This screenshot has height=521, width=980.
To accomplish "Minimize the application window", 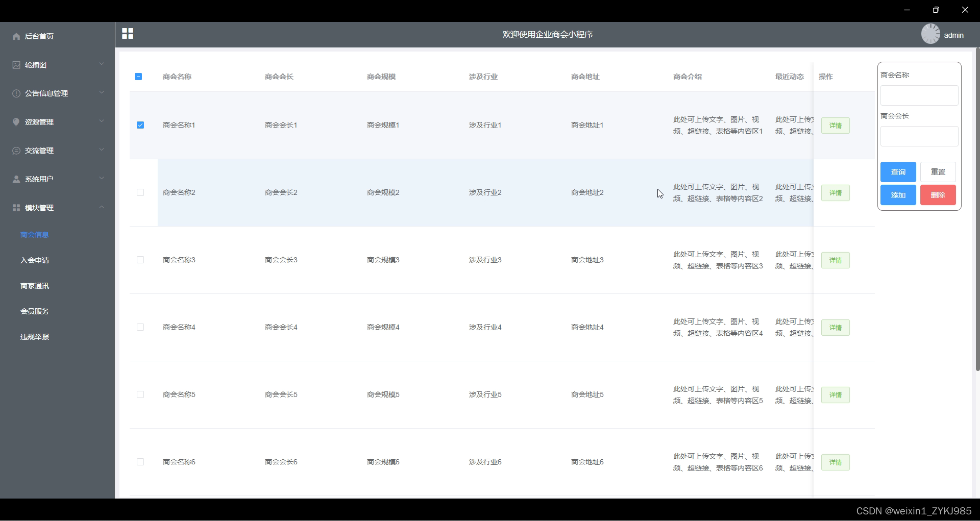I will pos(907,10).
